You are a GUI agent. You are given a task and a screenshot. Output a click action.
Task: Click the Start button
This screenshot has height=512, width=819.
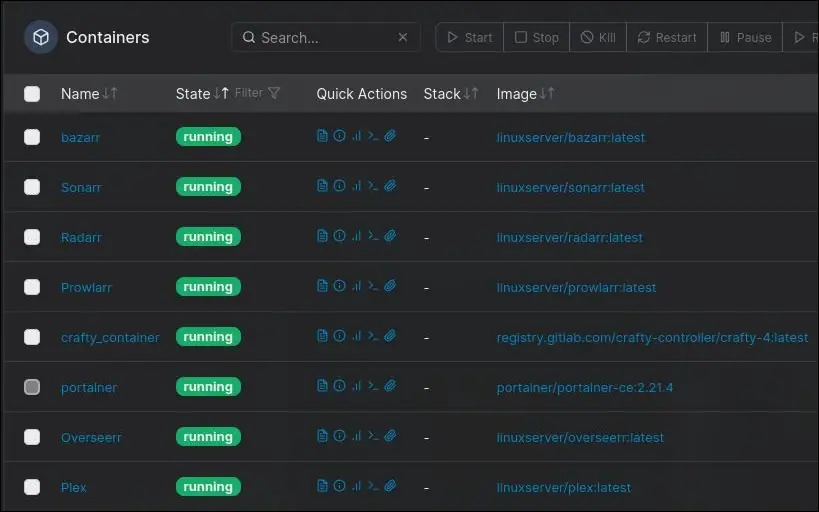(470, 37)
